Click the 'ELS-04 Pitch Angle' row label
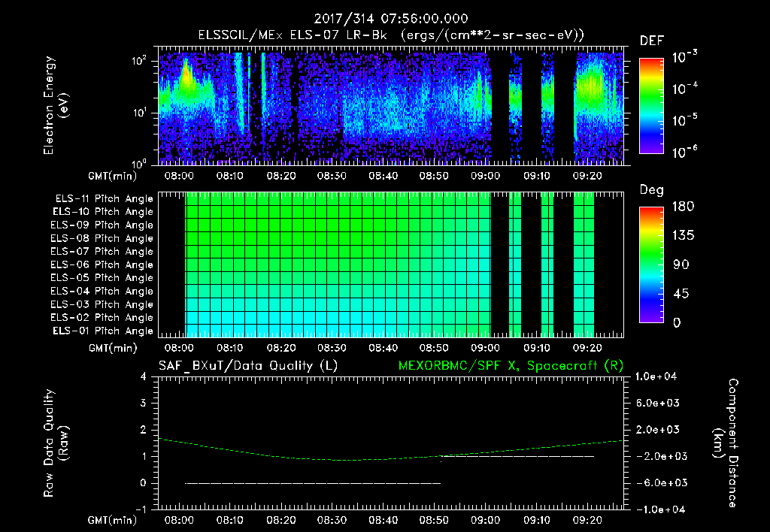This screenshot has height=532, width=770. click(102, 291)
